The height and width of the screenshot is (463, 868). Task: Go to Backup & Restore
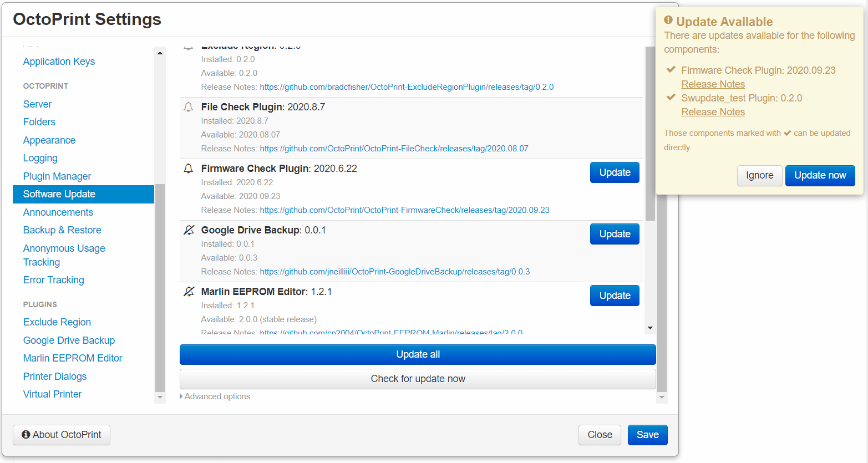click(62, 230)
